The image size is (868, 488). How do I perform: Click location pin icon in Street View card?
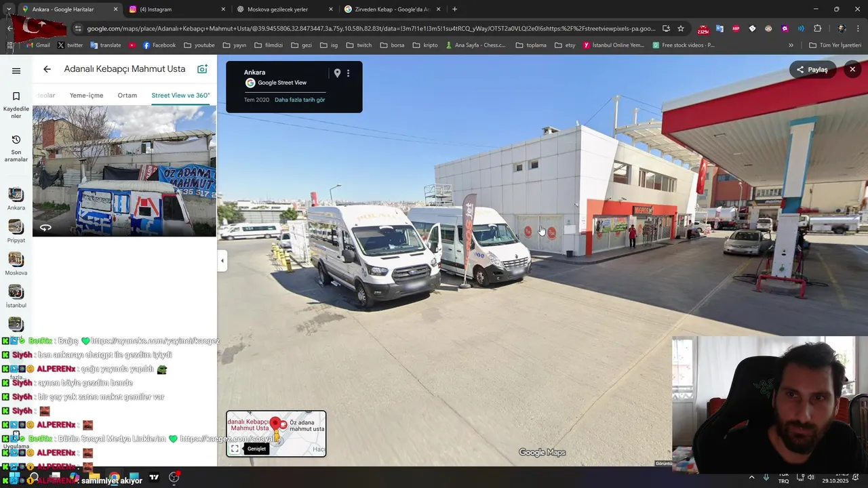[x=337, y=73]
